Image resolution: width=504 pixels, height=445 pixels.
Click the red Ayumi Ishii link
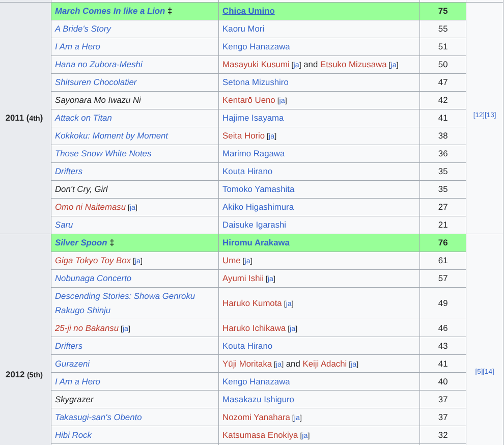pos(243,279)
